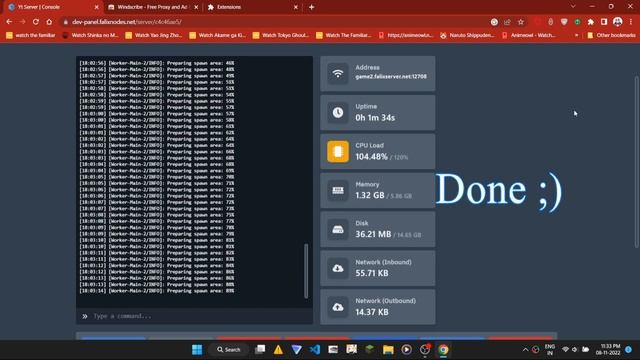Click the share page icon in address bar
640x360 pixels.
507,22
